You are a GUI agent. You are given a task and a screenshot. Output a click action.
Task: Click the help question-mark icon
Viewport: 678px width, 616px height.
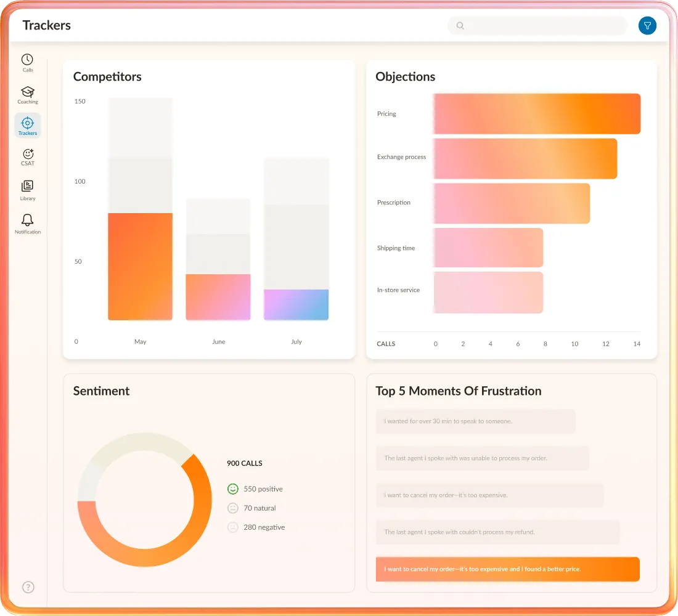28,587
